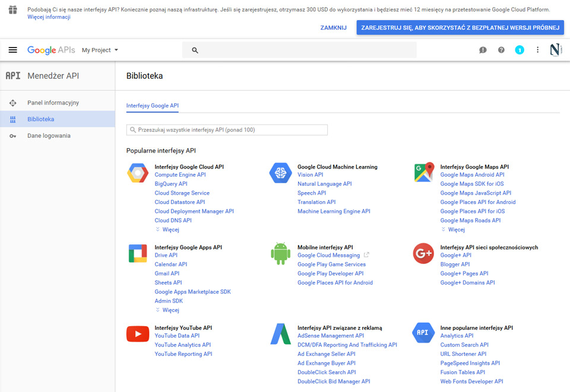Click the ZAMKNIJ button in the banner

(333, 28)
